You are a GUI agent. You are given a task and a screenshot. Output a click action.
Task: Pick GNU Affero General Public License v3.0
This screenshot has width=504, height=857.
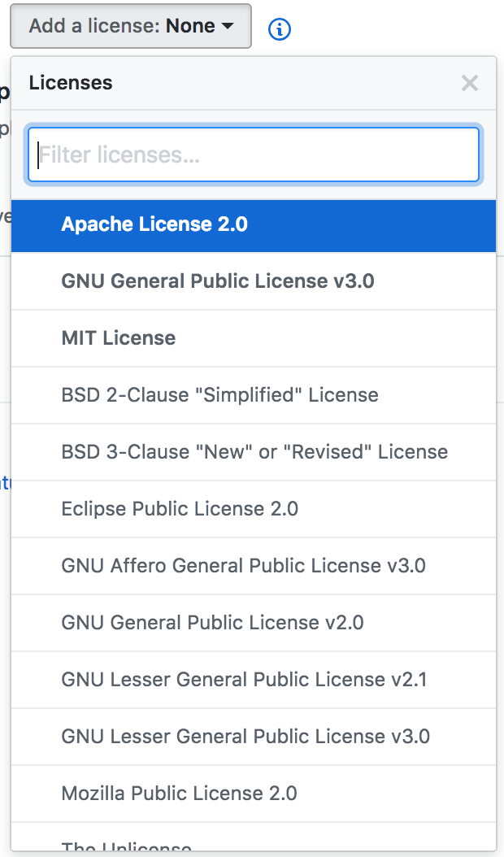pos(254,566)
